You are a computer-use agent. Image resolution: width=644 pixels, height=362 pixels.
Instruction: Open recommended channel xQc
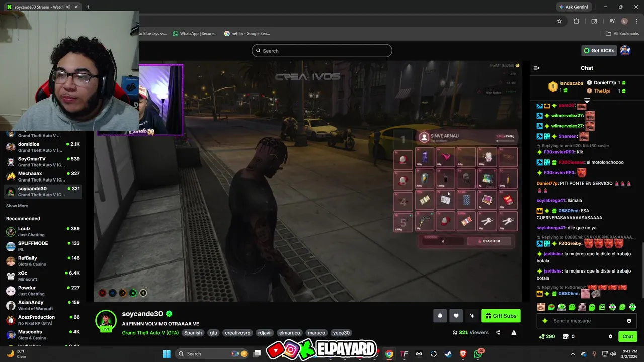point(43,276)
